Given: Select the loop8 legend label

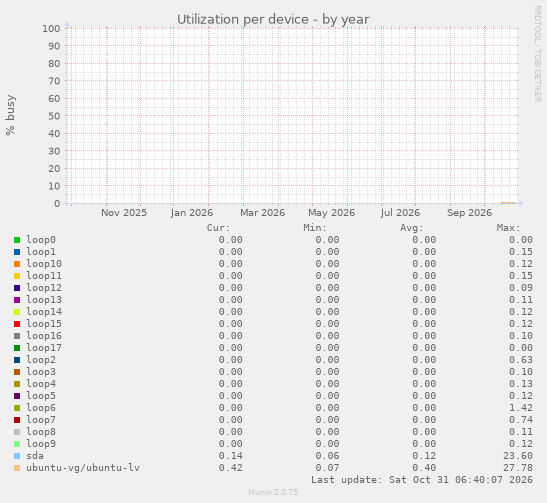Looking at the screenshot, I should coord(41,432).
